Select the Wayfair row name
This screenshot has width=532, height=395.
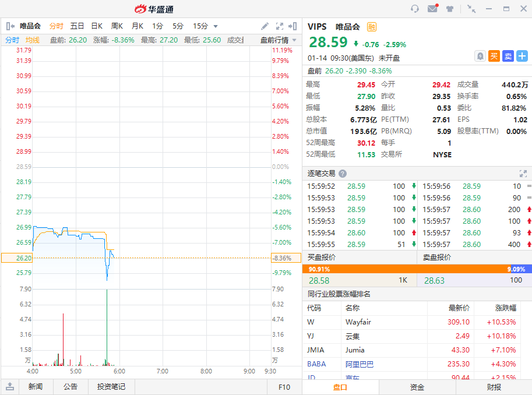[358, 322]
